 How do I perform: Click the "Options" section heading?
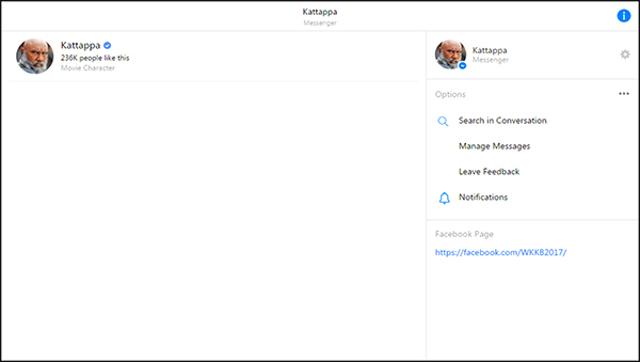point(450,94)
